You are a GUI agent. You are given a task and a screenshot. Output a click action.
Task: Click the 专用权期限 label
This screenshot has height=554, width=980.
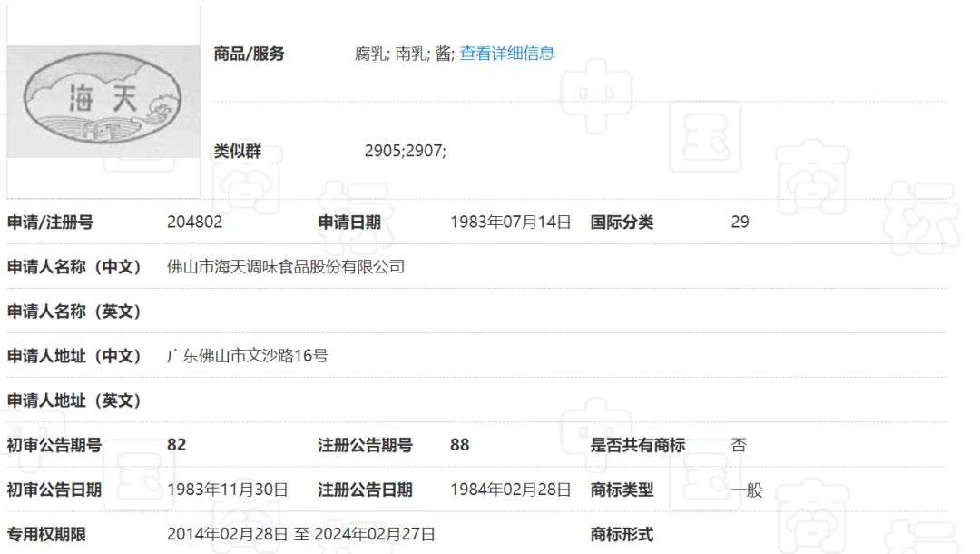coord(46,535)
